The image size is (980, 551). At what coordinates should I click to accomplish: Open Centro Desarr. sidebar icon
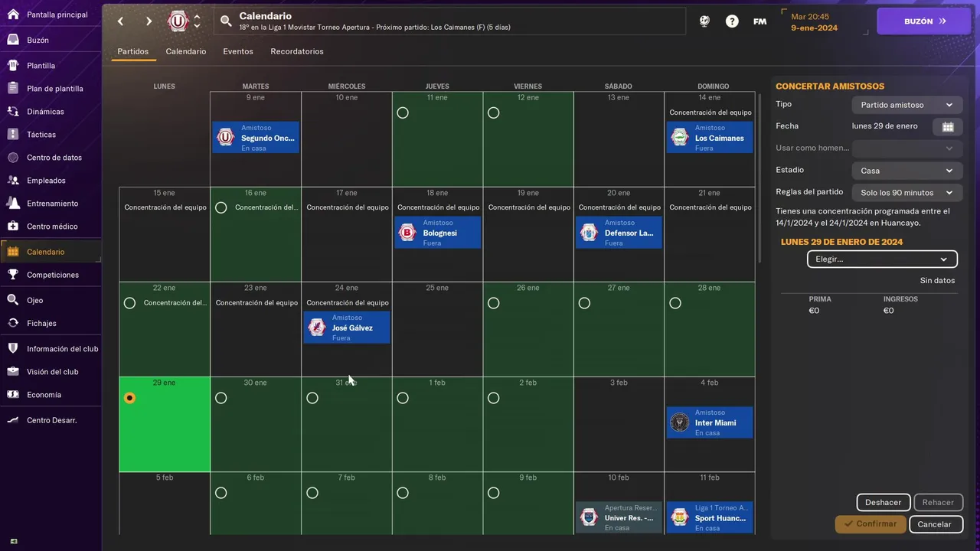tap(13, 420)
